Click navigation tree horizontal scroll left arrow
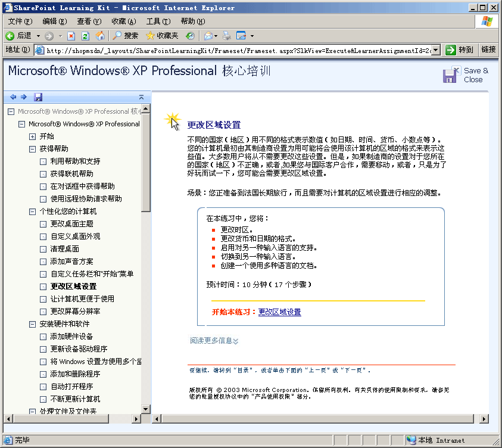 pyautogui.click(x=9, y=419)
